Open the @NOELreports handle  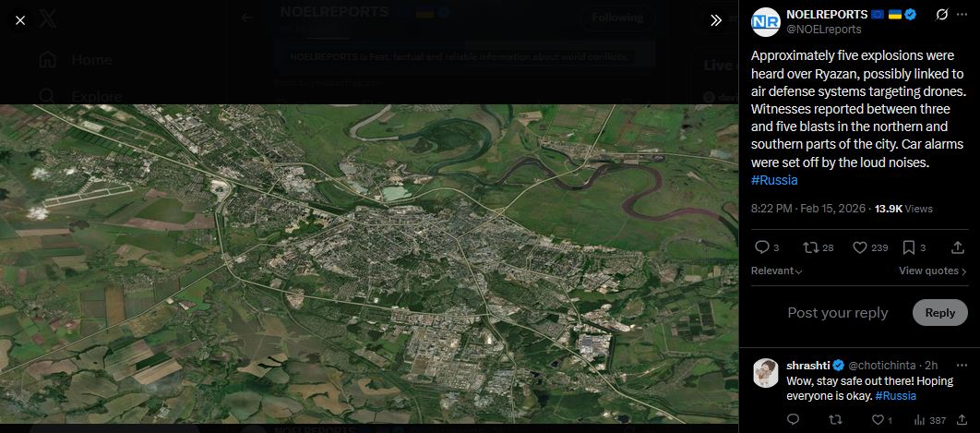824,30
